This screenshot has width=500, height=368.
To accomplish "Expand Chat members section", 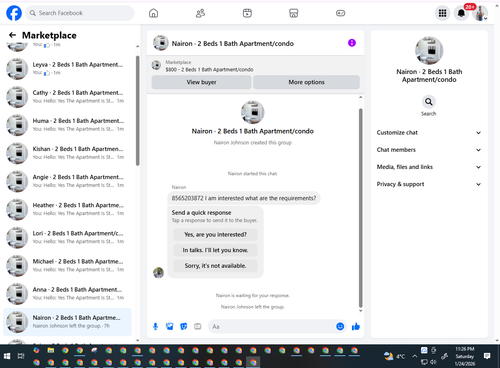I will point(429,150).
